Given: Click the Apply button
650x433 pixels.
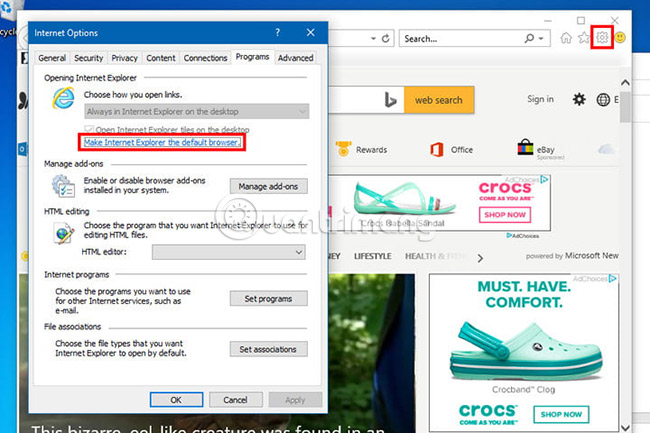Looking at the screenshot, I should pyautogui.click(x=295, y=400).
